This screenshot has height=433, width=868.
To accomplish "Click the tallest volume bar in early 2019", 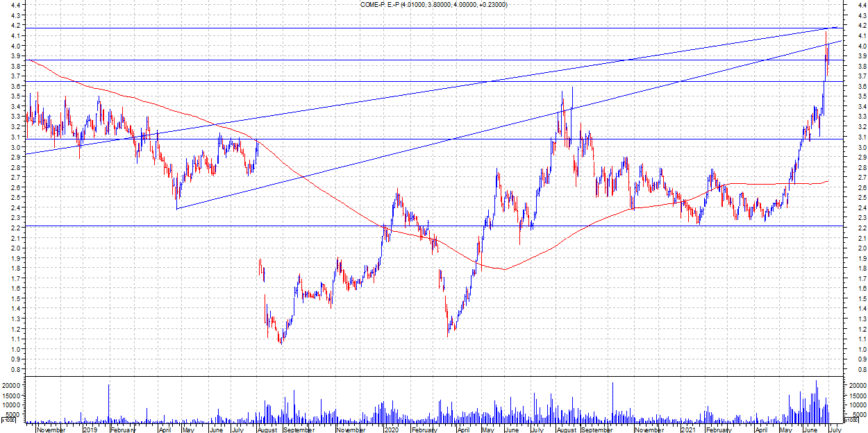I will tap(108, 402).
